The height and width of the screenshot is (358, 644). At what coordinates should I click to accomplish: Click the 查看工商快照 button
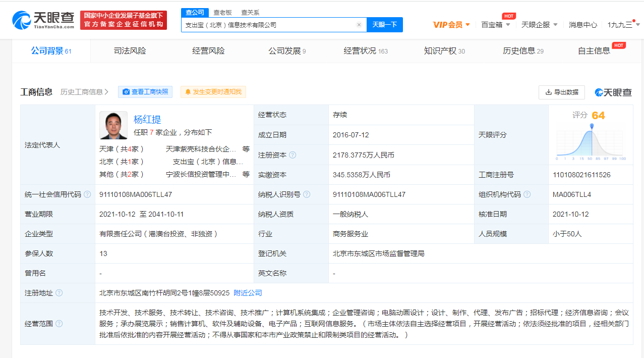coord(145,92)
